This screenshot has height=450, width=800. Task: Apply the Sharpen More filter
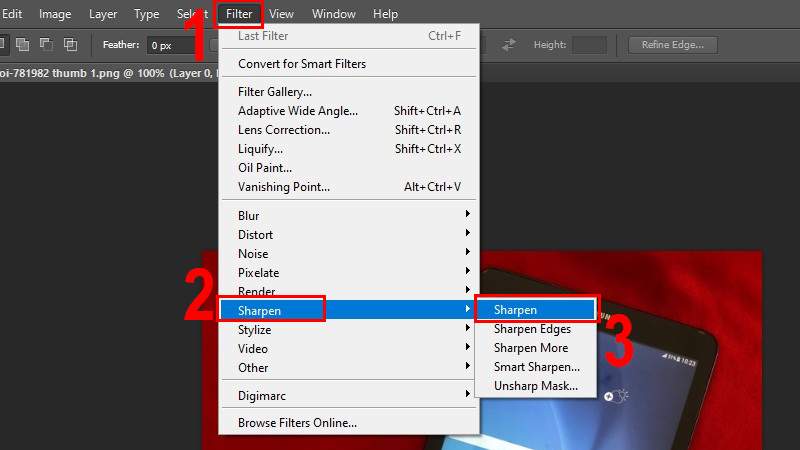tap(535, 348)
